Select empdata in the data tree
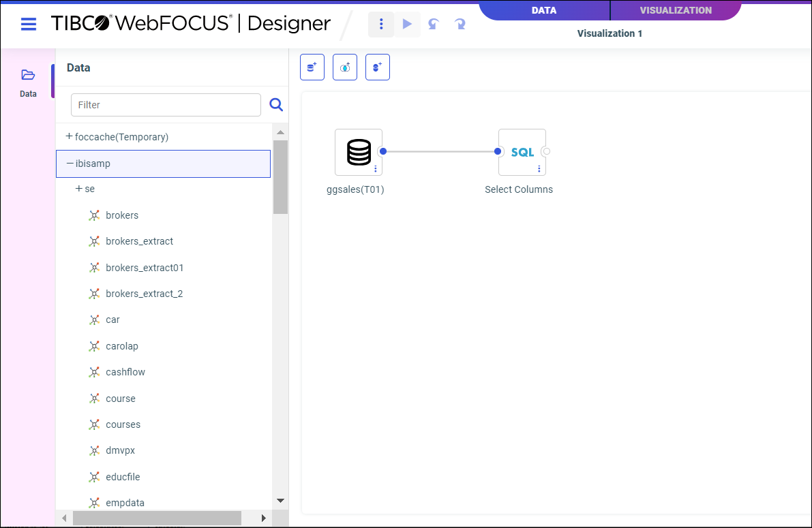812x528 pixels. pos(125,503)
